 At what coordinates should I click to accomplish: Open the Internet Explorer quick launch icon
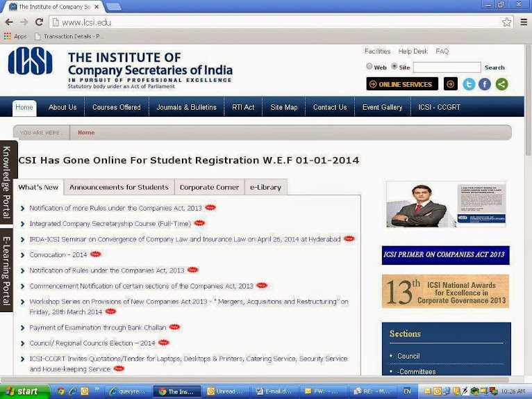click(x=73, y=391)
